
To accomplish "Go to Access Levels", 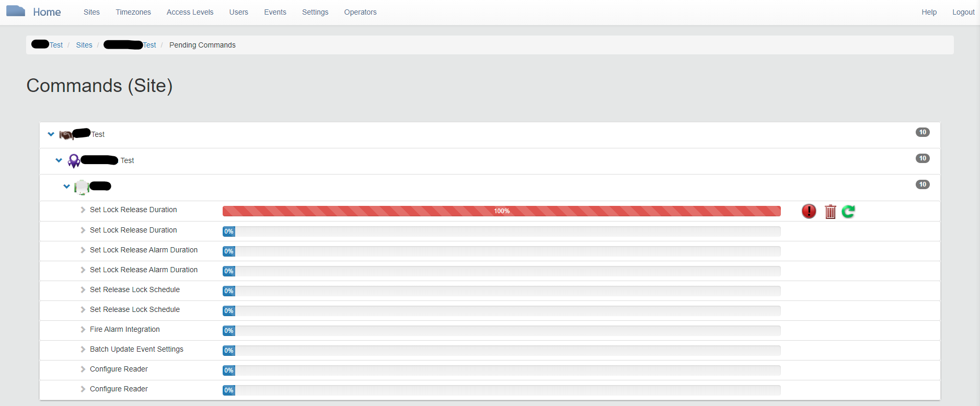I will point(190,12).
